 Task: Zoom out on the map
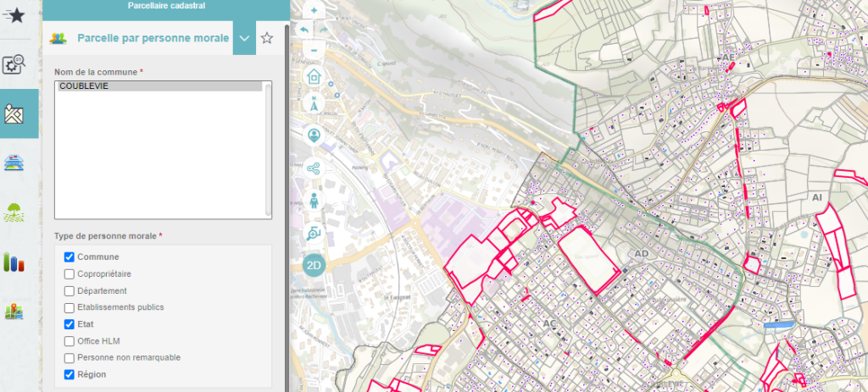[x=314, y=50]
